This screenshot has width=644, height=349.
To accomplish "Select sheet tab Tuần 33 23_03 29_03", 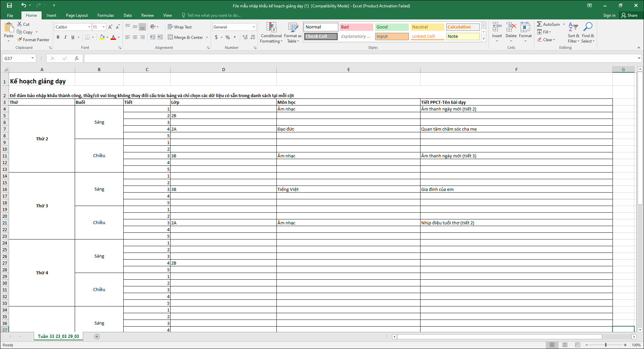I will pos(59,336).
